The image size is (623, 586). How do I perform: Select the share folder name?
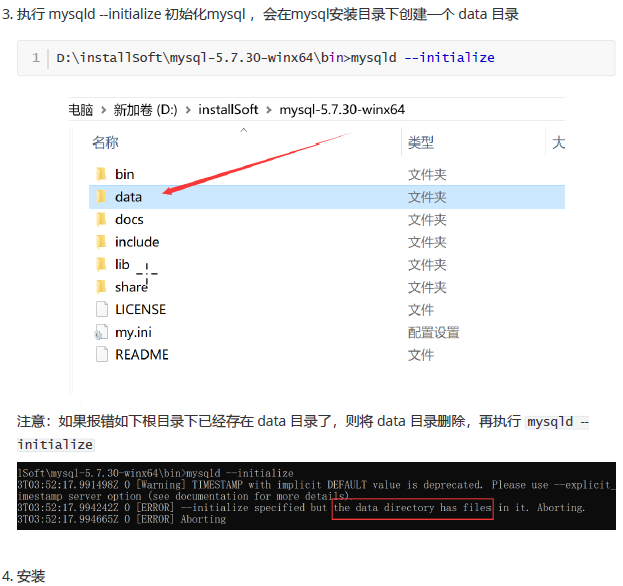(132, 287)
